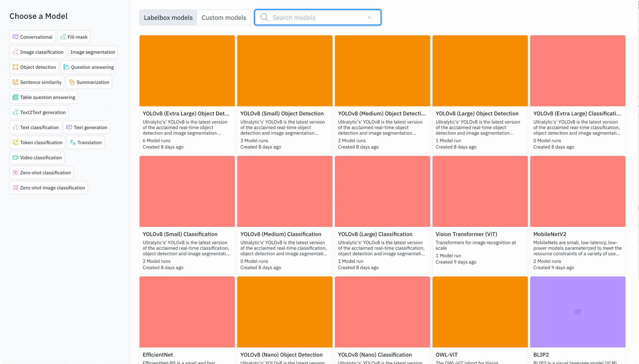
Task: Click the Video classification camera icon
Action: point(15,158)
